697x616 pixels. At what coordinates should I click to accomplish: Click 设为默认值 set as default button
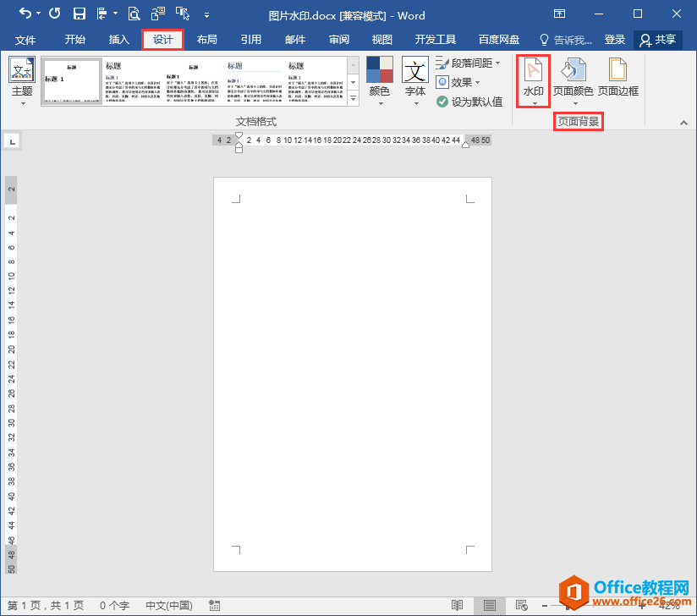[469, 102]
